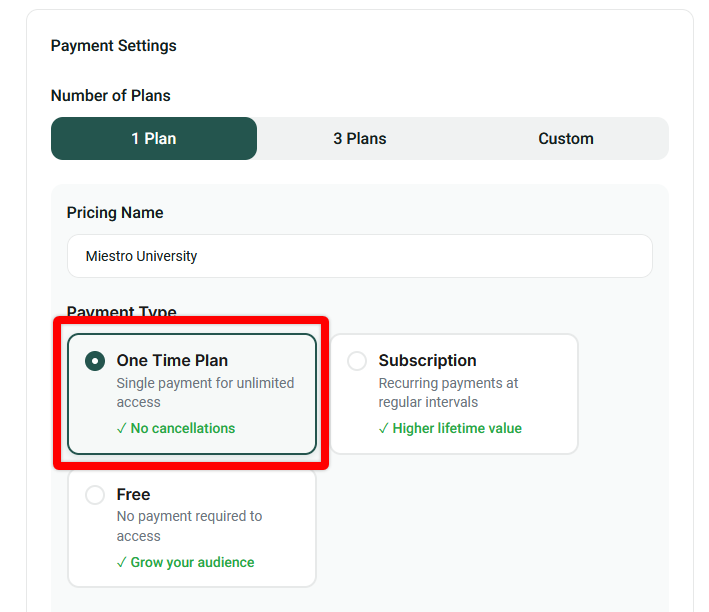Image resolution: width=709 pixels, height=612 pixels.
Task: Click the One Time Plan card title
Action: (x=172, y=361)
